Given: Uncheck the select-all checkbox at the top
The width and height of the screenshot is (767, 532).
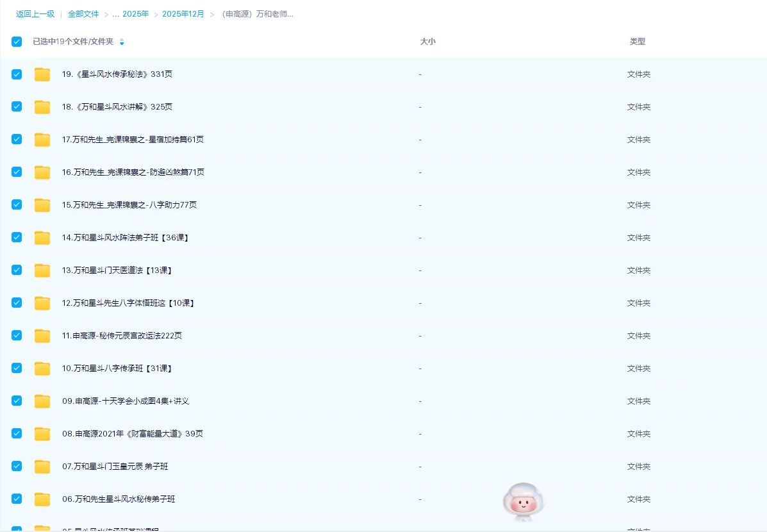Looking at the screenshot, I should point(16,41).
